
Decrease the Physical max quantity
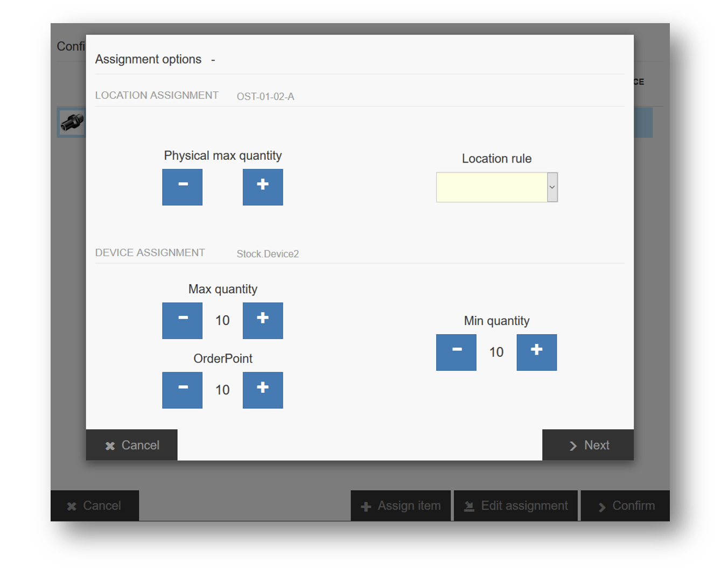coord(182,187)
